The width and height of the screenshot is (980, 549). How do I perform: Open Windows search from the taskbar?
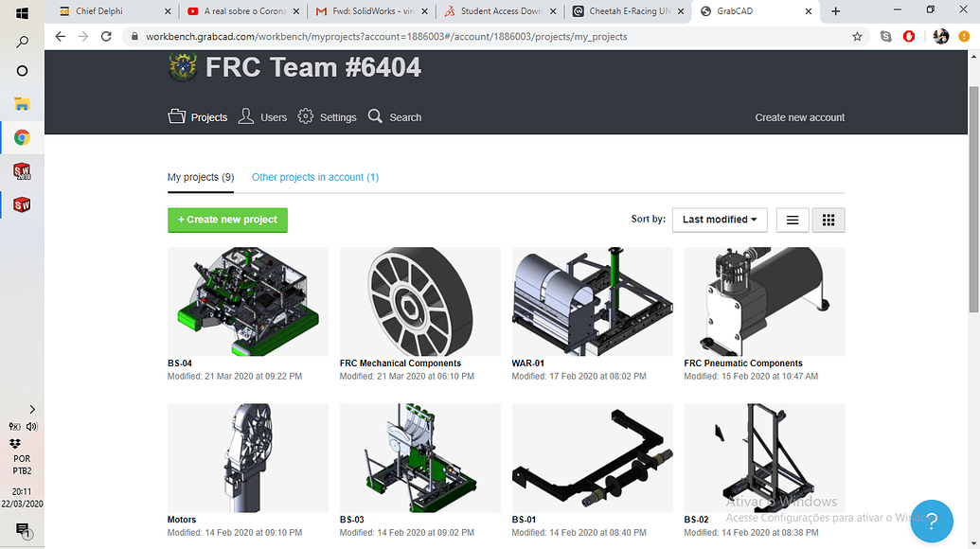22,42
